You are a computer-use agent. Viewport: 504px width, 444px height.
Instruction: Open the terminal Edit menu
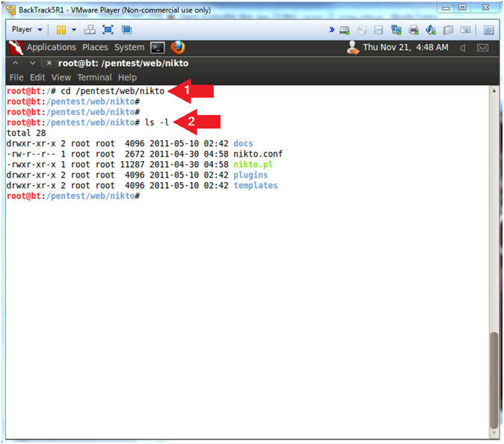pyautogui.click(x=37, y=78)
